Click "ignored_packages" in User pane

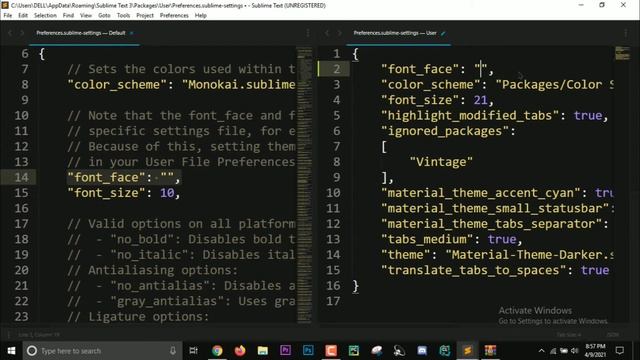coord(444,131)
